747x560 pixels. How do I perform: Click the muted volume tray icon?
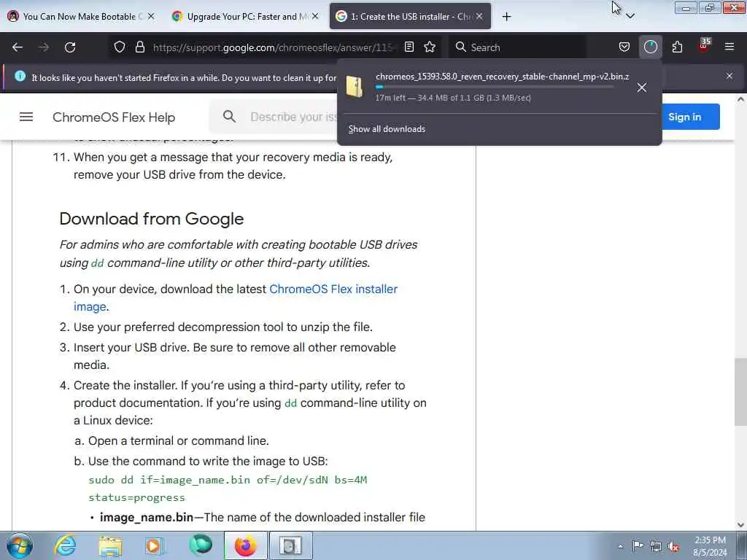tap(673, 547)
